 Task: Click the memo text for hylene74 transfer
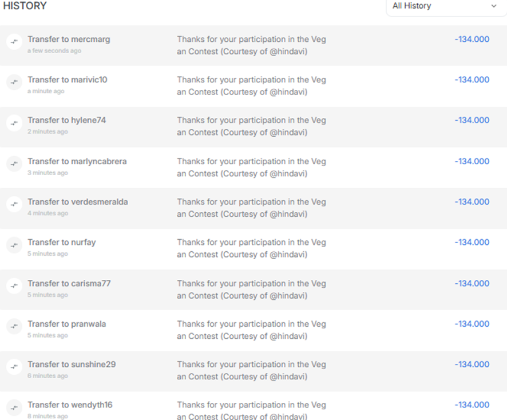251,126
